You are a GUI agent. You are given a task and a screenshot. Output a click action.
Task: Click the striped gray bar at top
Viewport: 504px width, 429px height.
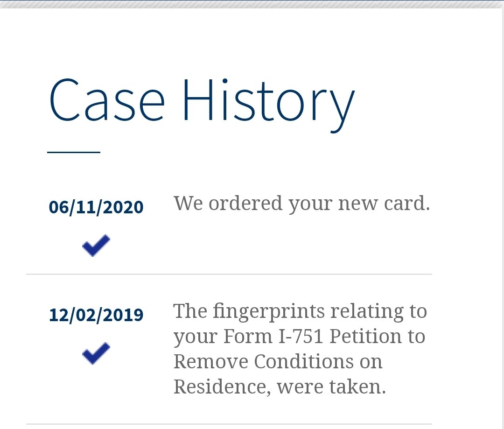tap(252, 4)
